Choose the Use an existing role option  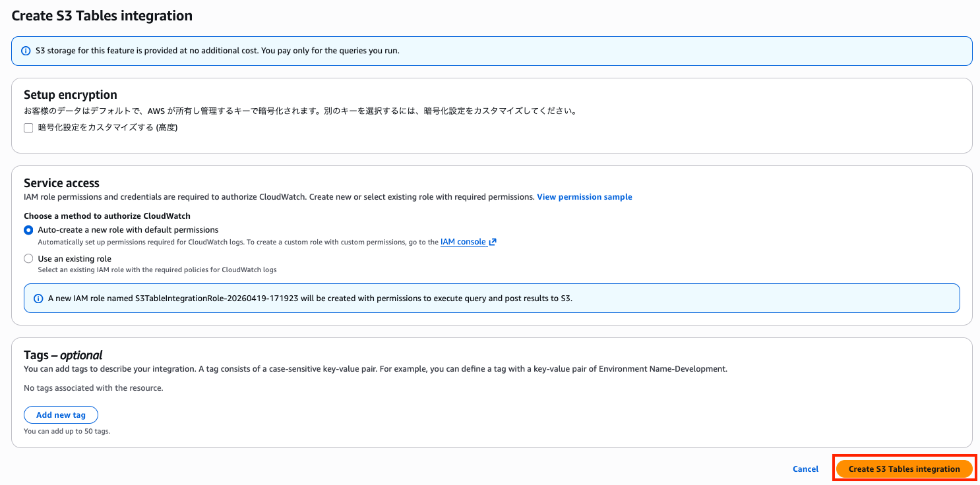point(28,259)
